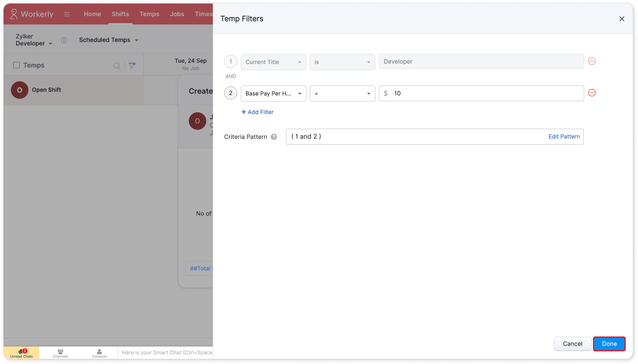Click the Developer value field
Image resolution: width=638 pixels, height=364 pixels.
[482, 62]
